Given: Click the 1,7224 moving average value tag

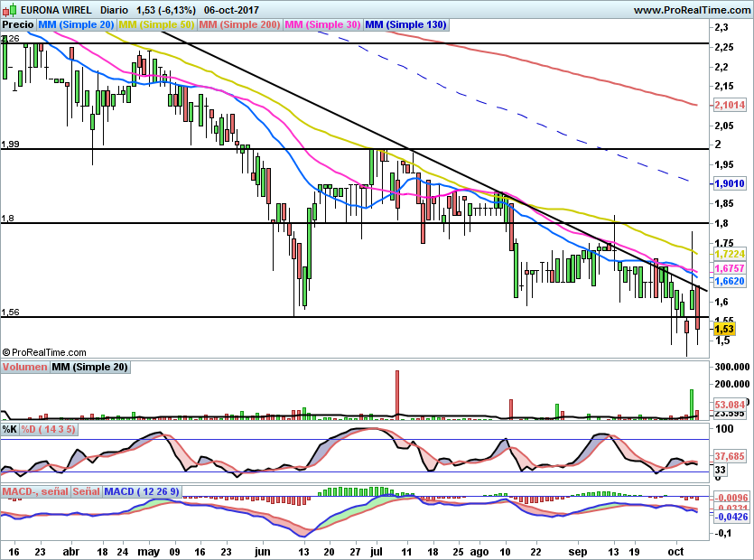Looking at the screenshot, I should pos(730,254).
